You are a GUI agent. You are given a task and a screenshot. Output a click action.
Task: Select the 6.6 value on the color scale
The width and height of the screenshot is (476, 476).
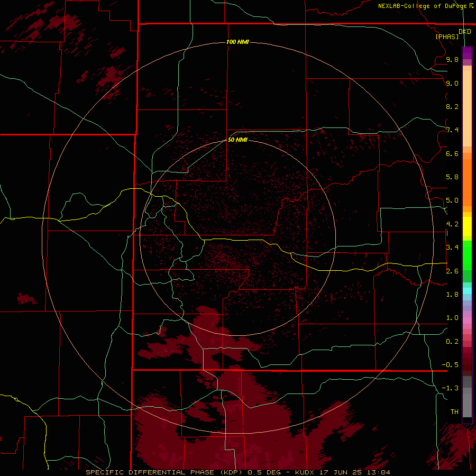point(452,153)
